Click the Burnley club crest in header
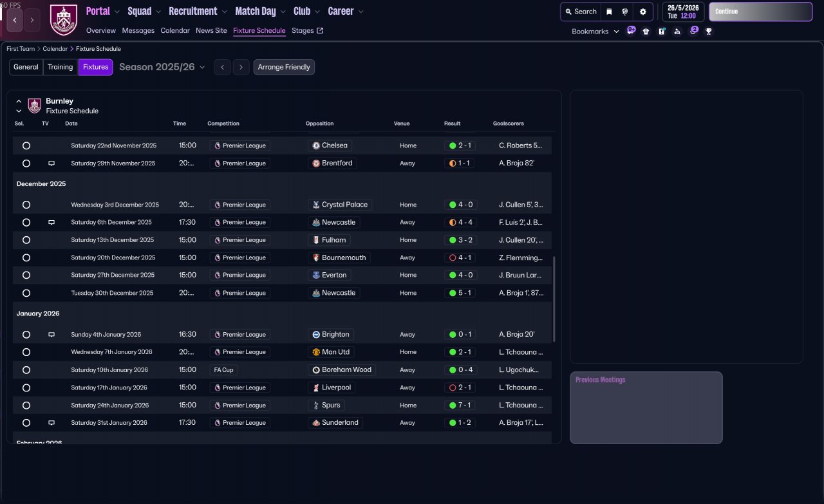Viewport: 824px width, 504px height. point(63,20)
